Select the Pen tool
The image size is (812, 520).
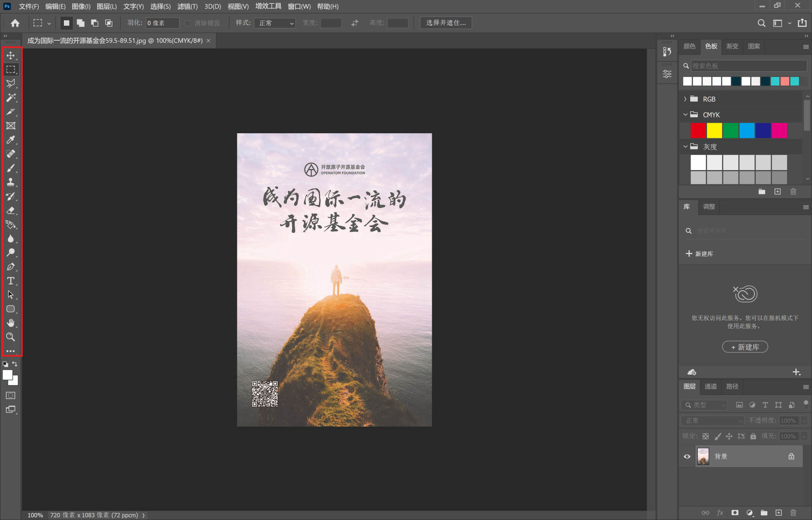11,267
